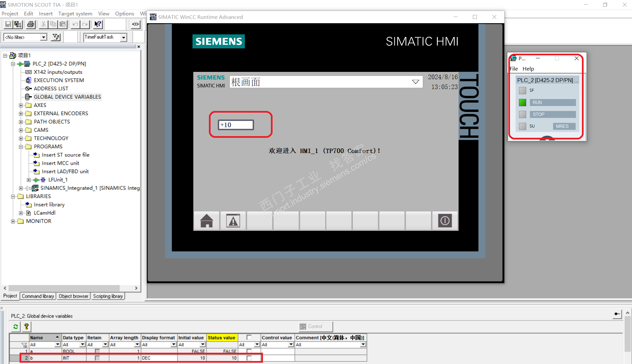Open the Options menu
The image size is (632, 364).
pos(125,14)
